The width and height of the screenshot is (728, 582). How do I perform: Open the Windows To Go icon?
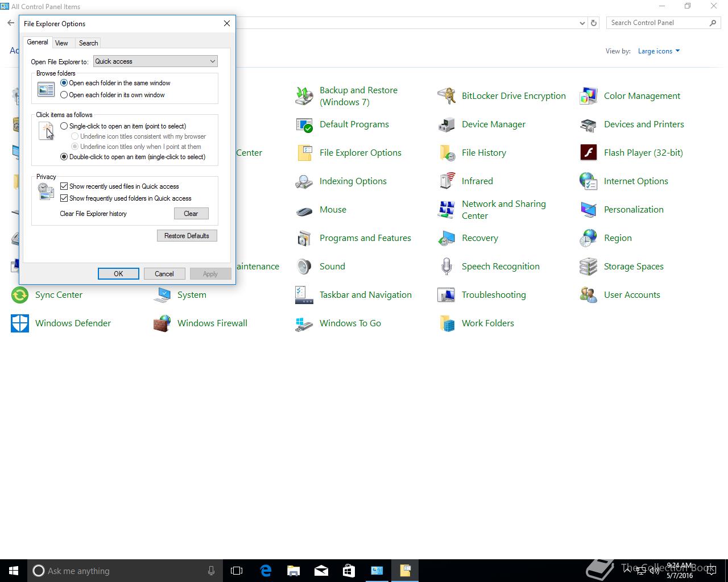[x=304, y=323]
